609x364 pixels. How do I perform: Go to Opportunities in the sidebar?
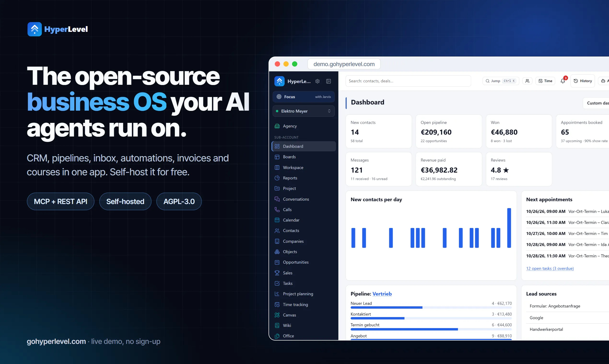(304, 262)
